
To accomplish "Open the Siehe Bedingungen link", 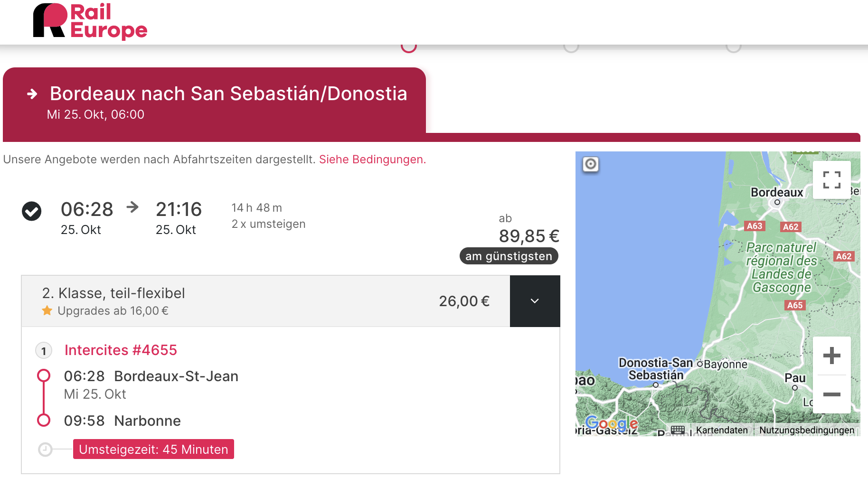I will (372, 159).
